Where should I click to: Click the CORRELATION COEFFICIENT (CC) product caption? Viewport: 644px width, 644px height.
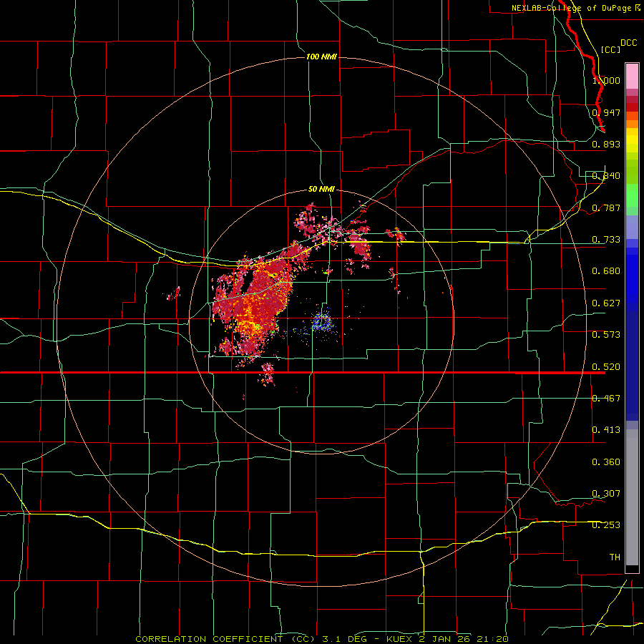pyautogui.click(x=225, y=639)
